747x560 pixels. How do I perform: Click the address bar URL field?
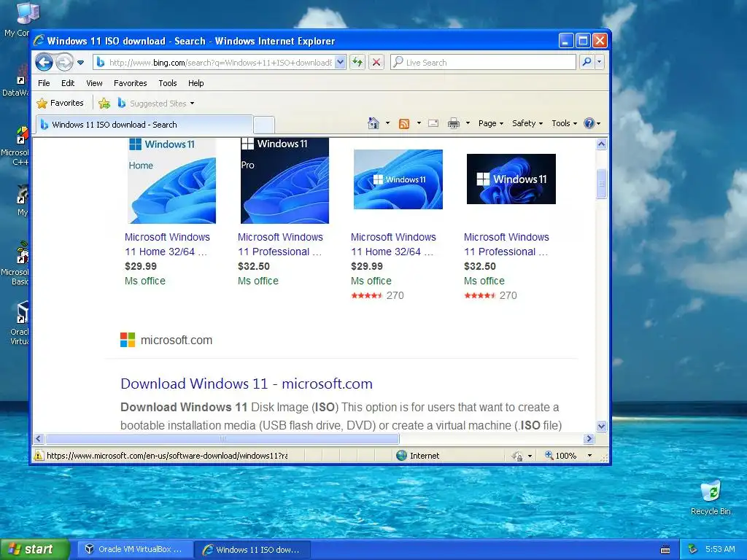pos(220,63)
